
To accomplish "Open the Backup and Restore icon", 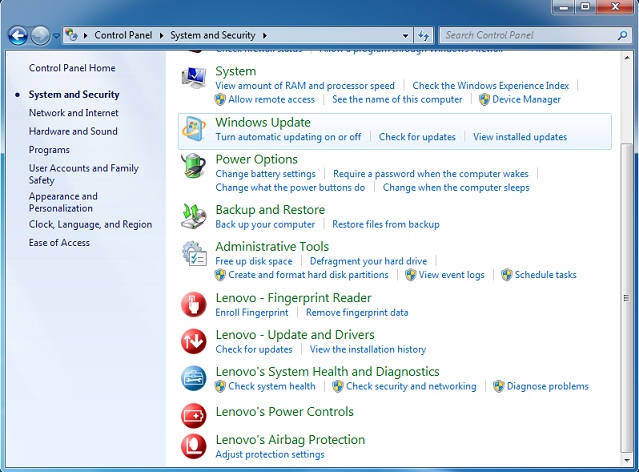I will click(194, 216).
